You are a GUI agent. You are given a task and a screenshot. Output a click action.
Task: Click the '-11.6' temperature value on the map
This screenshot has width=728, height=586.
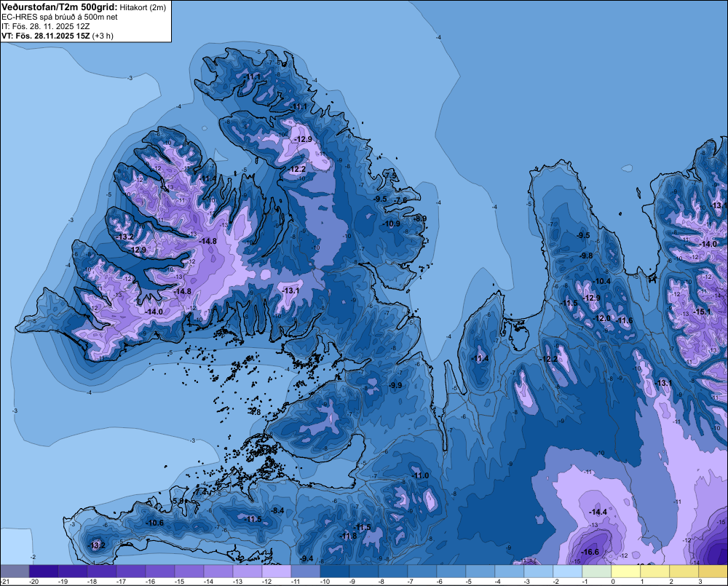point(625,320)
